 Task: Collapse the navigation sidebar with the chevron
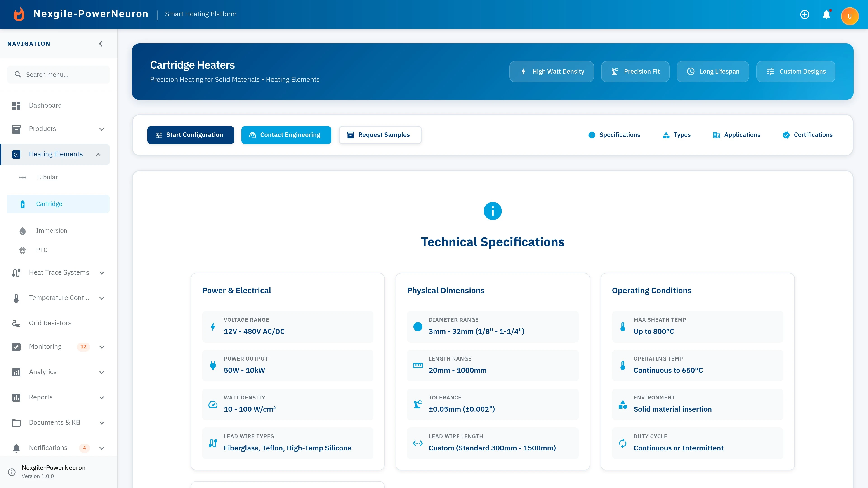pos(100,43)
